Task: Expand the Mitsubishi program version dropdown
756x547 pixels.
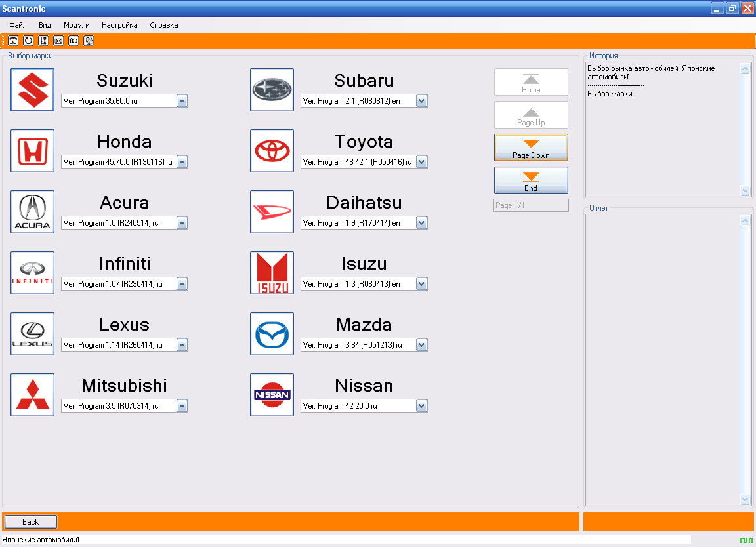Action: point(182,406)
